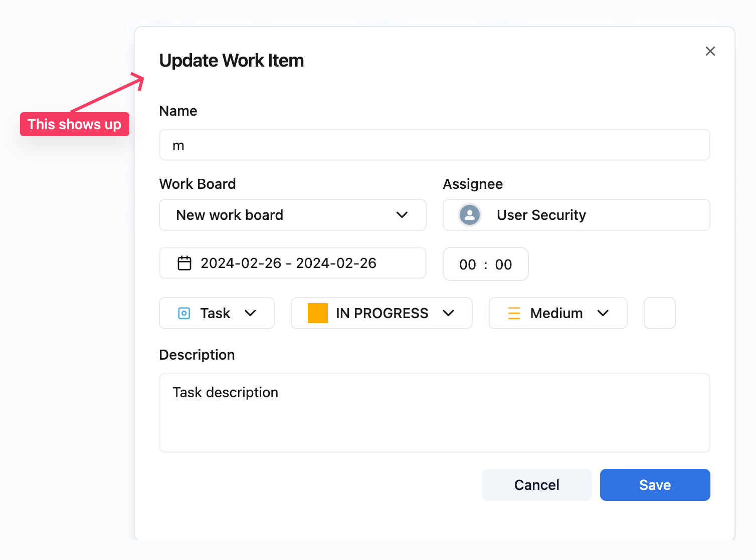756x560 pixels.
Task: Open the Medium priority dropdown
Action: [603, 314]
